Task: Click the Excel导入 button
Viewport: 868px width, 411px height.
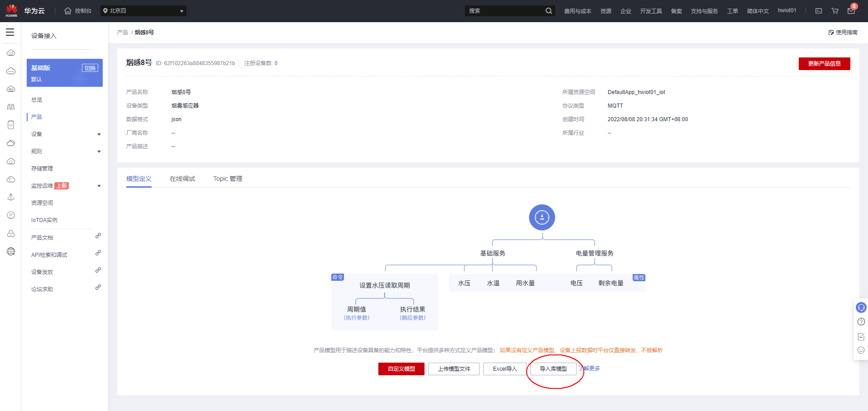Action: (505, 369)
